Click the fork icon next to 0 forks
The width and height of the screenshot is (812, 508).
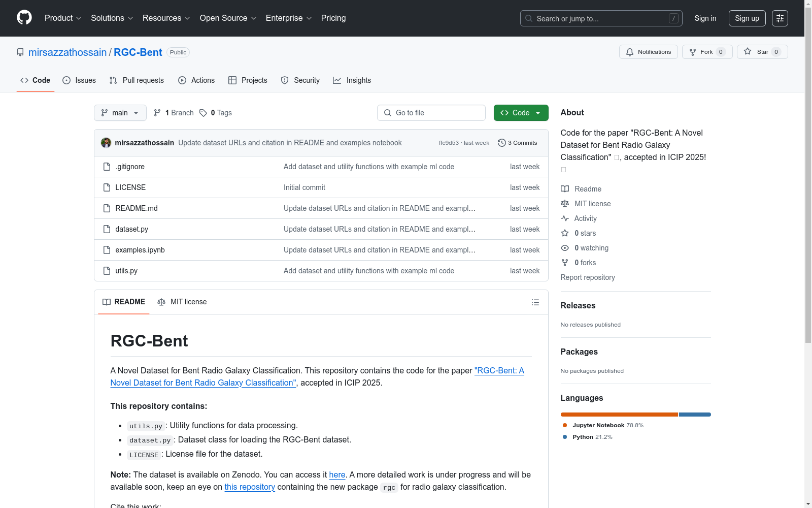click(x=565, y=263)
